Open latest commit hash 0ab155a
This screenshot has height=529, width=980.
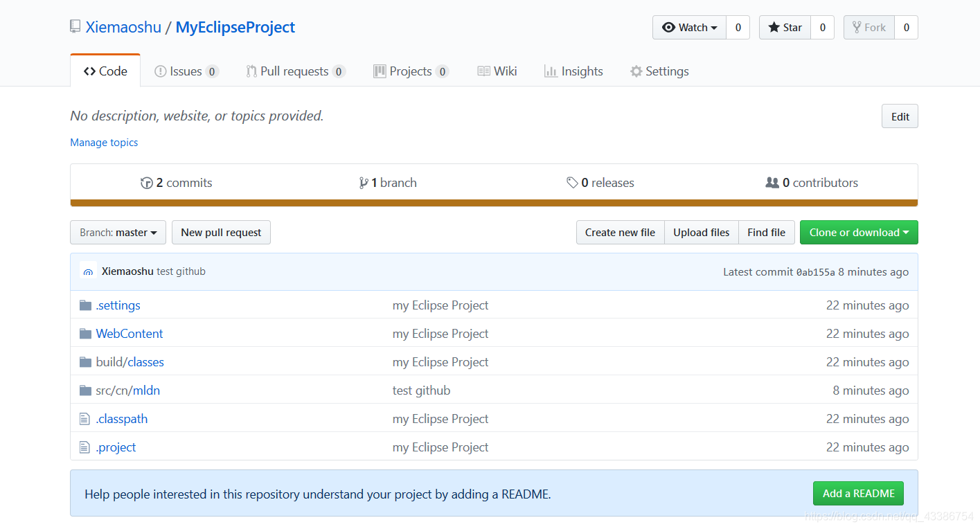816,272
